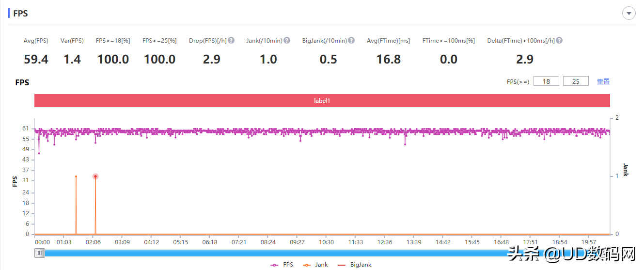
Task: Click the lowest FPS dip point near start
Action: (x=39, y=153)
